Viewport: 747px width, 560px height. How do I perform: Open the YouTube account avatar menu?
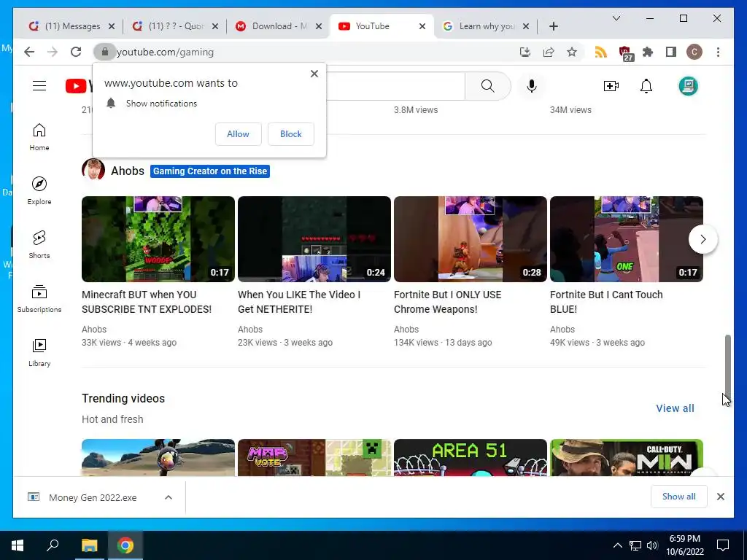tap(688, 86)
